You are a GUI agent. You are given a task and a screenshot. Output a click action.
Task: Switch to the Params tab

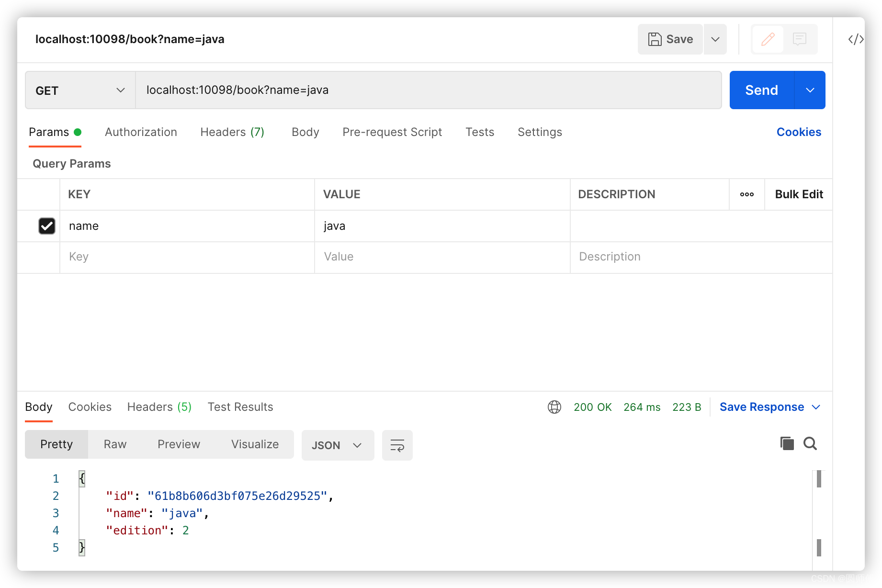click(55, 132)
